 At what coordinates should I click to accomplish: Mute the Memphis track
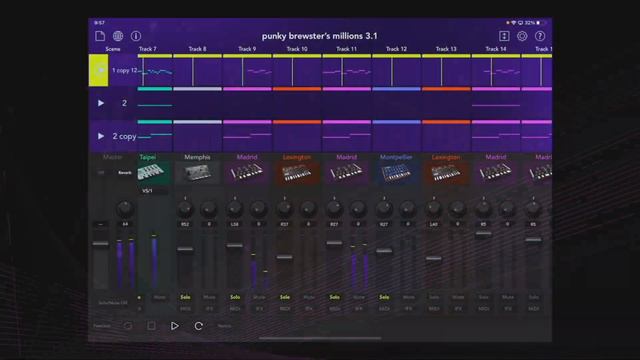[209, 297]
